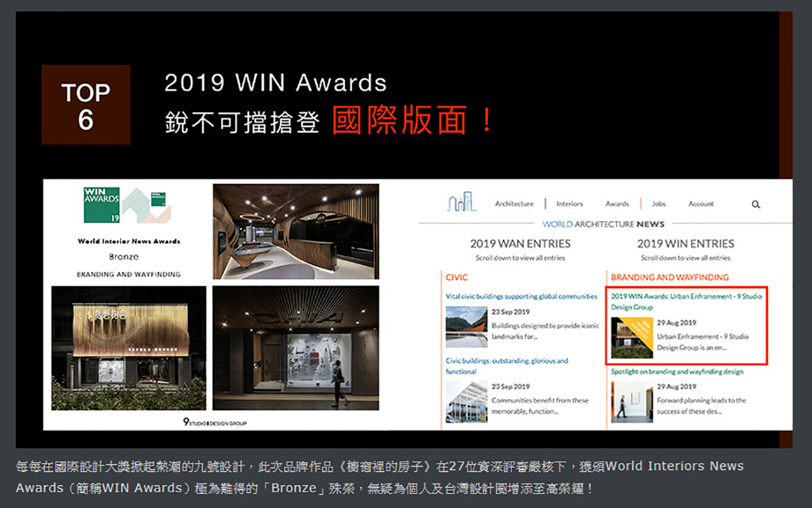Viewport: 812px width, 508px height.
Task: Click the TOP 6 badge
Action: click(x=86, y=105)
